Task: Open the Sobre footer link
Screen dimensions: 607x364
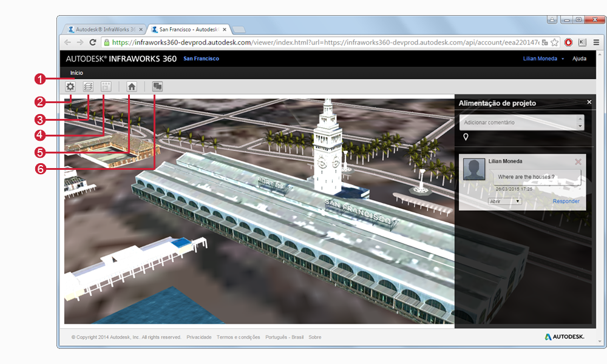Action: (315, 337)
